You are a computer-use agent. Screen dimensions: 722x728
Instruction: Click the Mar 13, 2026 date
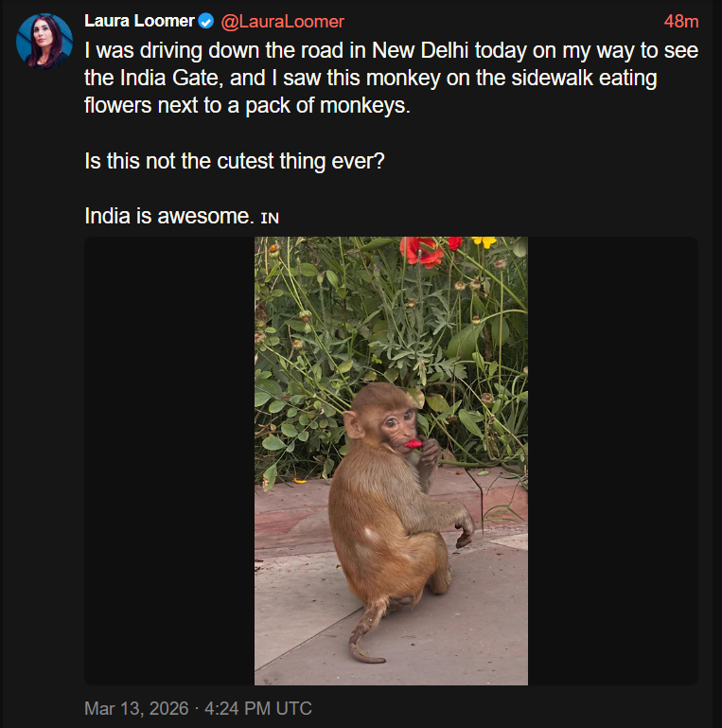(135, 708)
